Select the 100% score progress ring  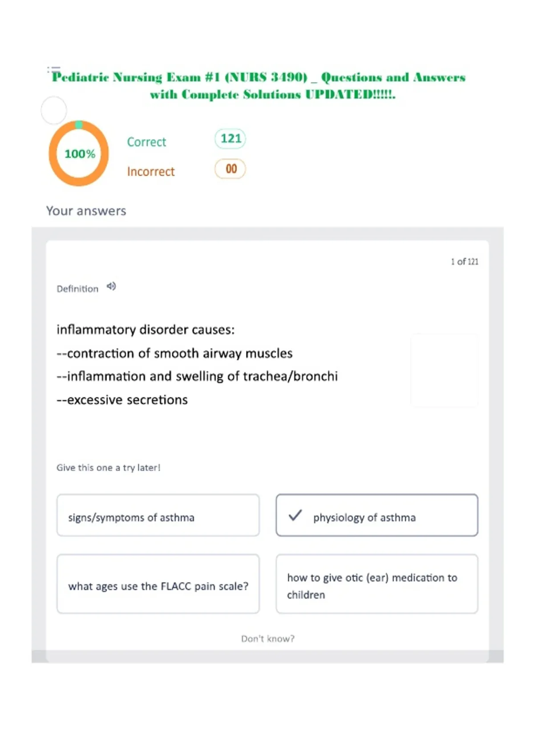[x=79, y=153]
